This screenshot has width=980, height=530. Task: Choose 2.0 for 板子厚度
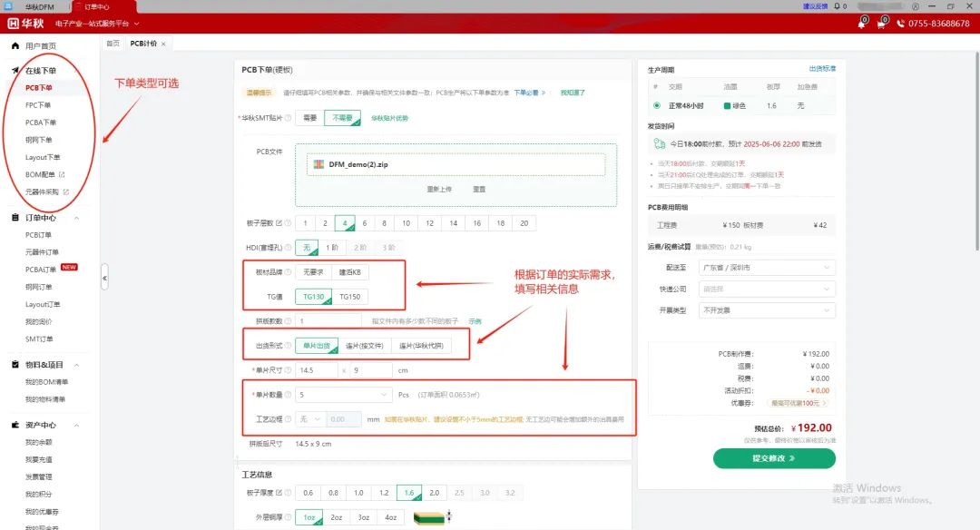[435, 493]
